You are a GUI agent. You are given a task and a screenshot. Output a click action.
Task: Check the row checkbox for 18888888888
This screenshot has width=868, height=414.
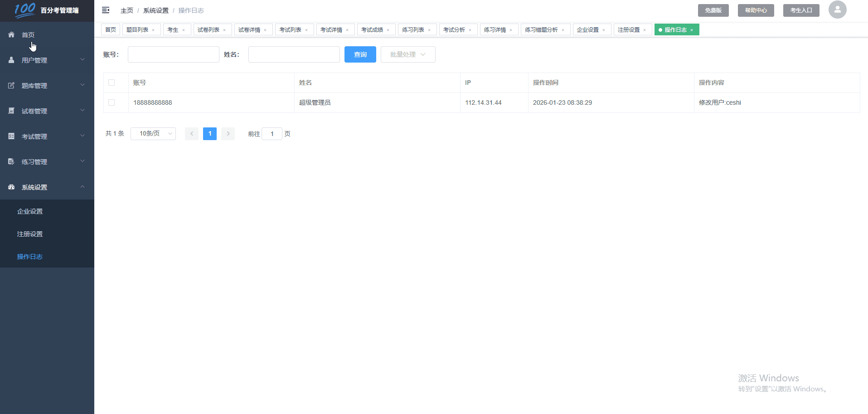point(112,102)
